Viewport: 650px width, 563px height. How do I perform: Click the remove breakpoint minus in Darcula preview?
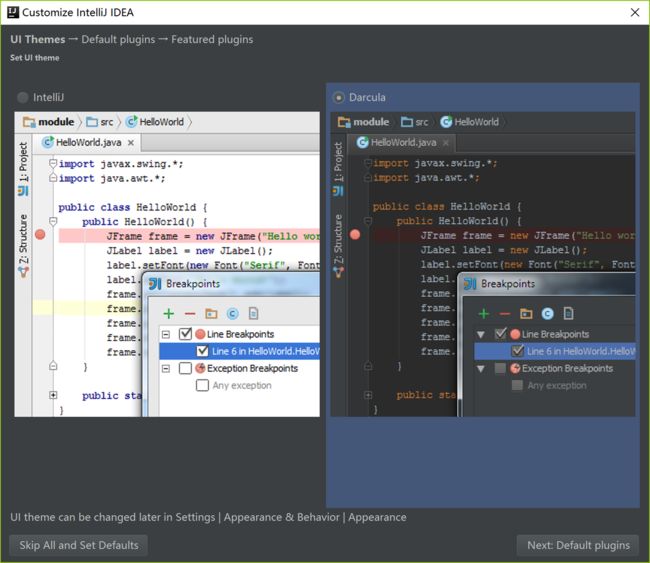tap(505, 314)
